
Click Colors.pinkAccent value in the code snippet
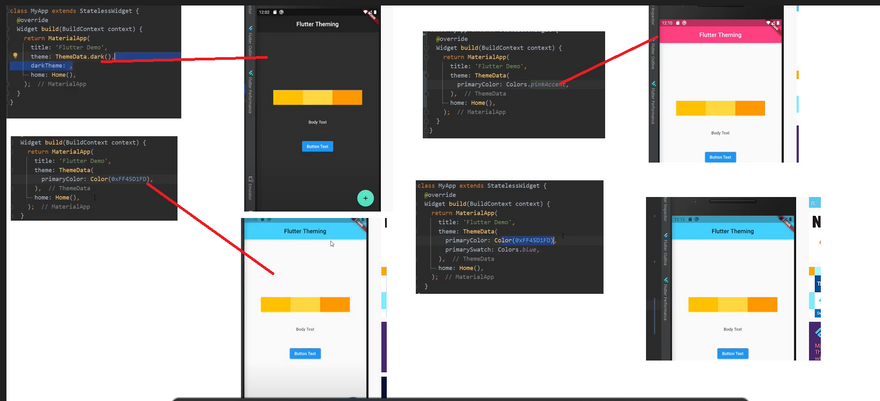(548, 84)
